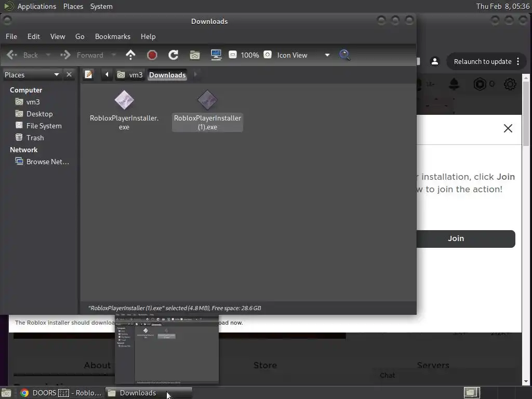Select the RobloxPlayerInstaller.exe file icon

tap(124, 100)
